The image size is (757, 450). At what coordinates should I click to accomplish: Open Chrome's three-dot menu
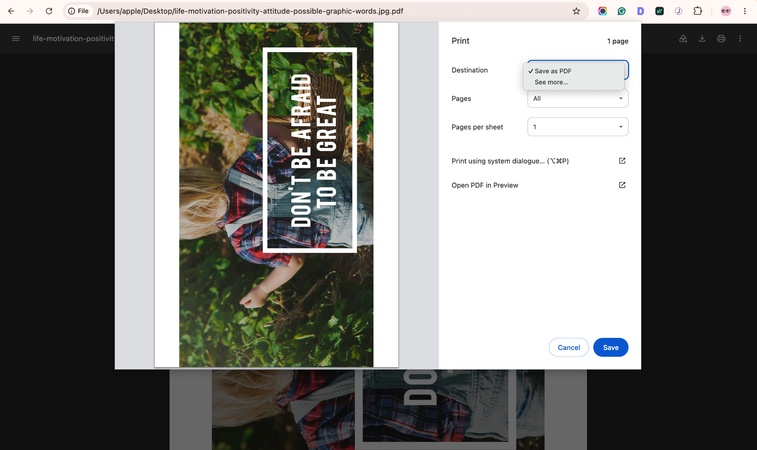click(745, 11)
